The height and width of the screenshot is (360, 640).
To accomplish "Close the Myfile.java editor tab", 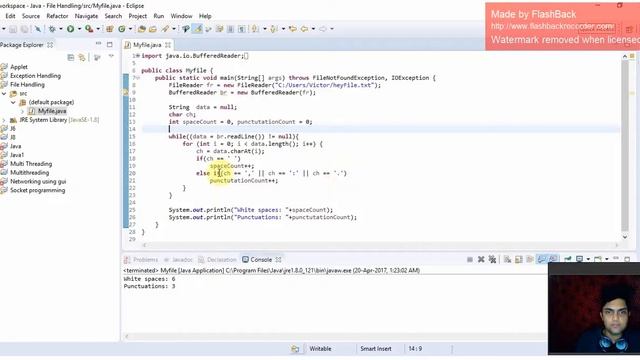I will pos(168,45).
